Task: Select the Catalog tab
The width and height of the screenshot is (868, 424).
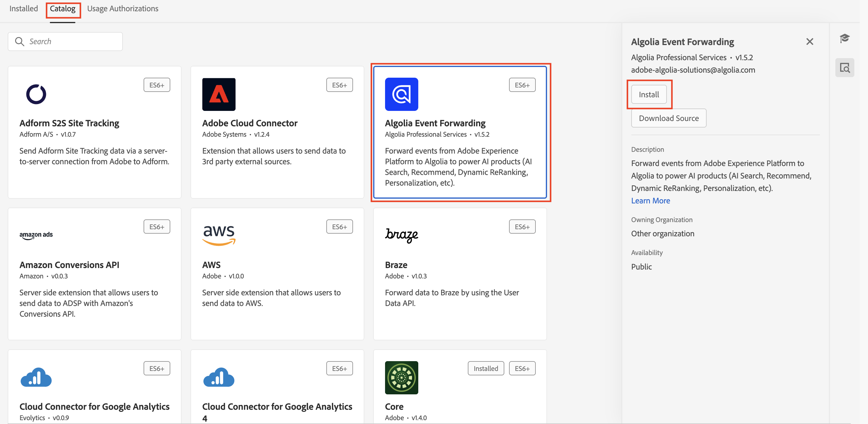Action: pyautogui.click(x=63, y=8)
